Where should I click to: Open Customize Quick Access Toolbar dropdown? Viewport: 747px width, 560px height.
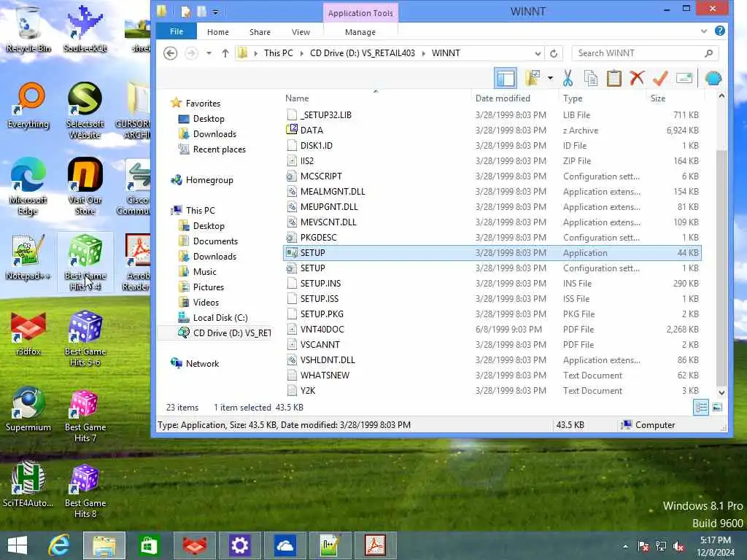coord(215,12)
